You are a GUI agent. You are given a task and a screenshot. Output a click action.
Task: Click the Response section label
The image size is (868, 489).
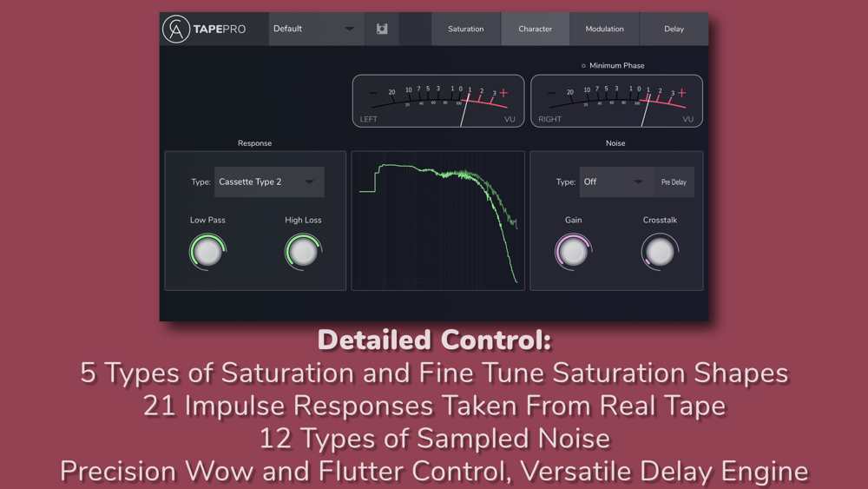tap(254, 143)
